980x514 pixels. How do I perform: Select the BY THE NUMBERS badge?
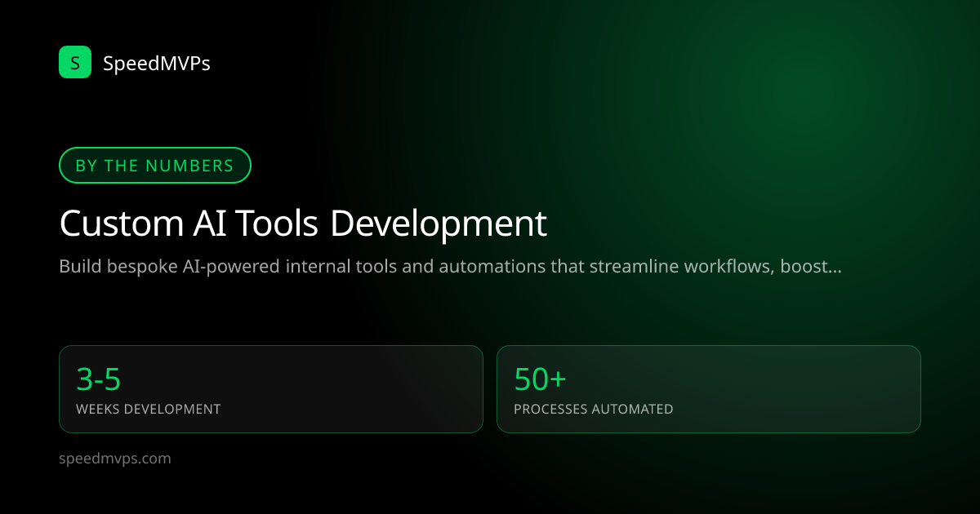click(x=155, y=166)
